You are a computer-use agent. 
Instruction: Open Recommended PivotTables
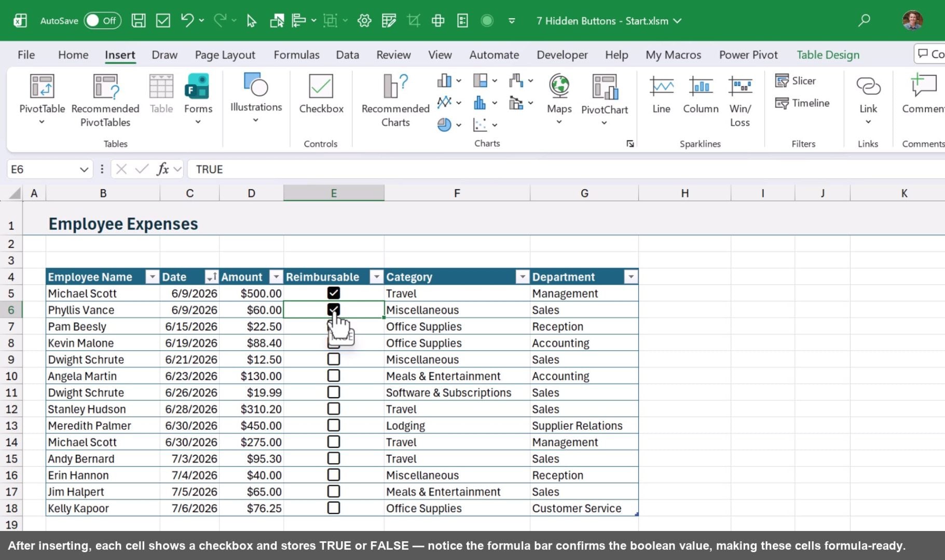[x=105, y=100]
